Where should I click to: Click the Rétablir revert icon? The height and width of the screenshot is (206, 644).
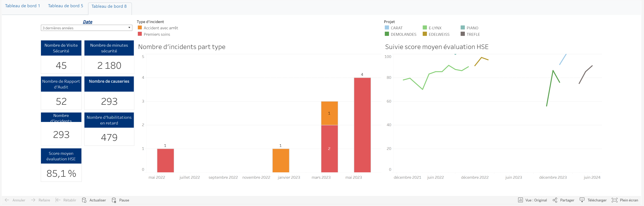click(x=58, y=200)
